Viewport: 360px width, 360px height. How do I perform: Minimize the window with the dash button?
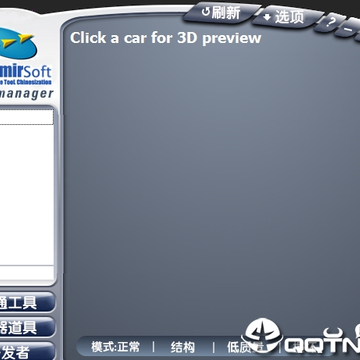point(348,29)
